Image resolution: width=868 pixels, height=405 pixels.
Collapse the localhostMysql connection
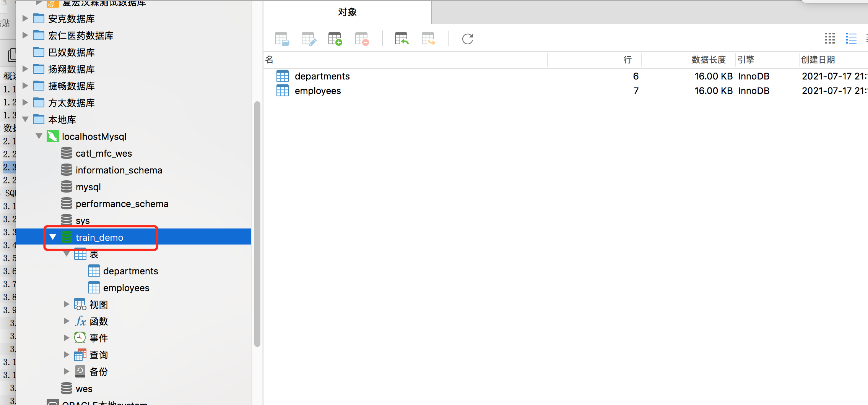coord(39,136)
